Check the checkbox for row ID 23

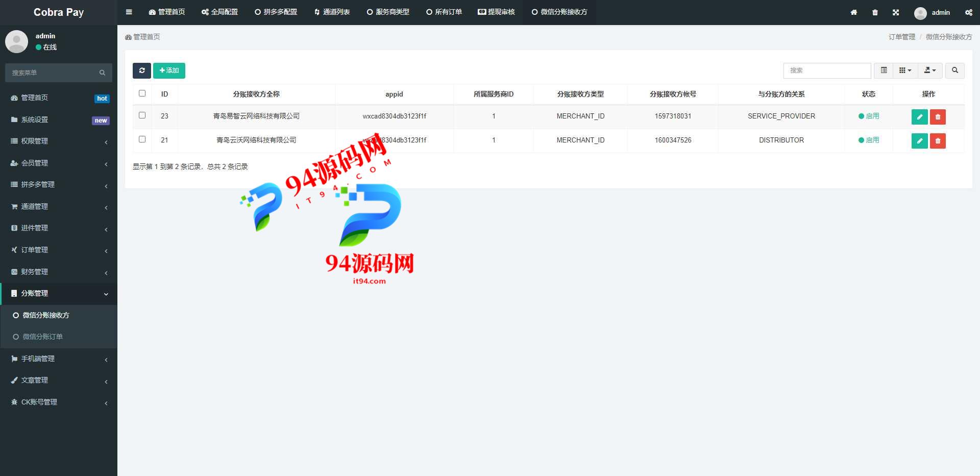pos(142,115)
